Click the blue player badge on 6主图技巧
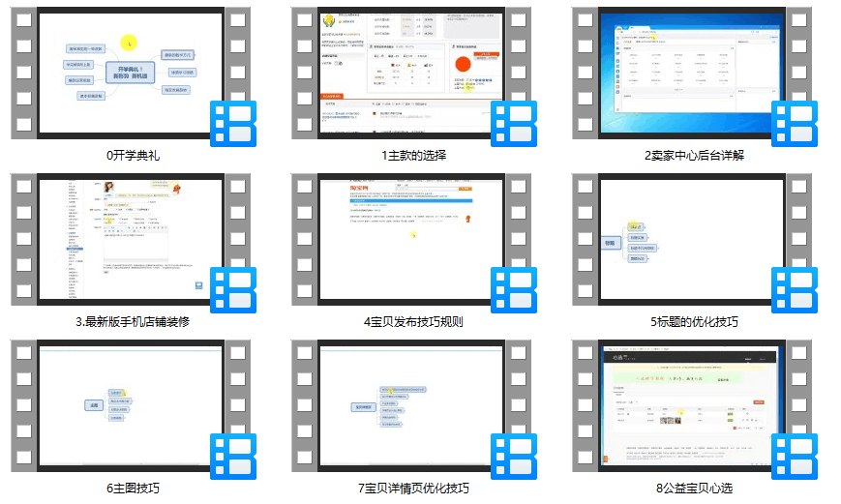 pos(233,457)
